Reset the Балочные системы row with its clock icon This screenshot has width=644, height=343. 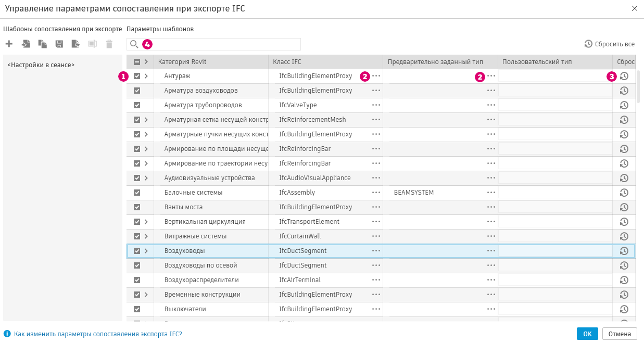tap(624, 193)
